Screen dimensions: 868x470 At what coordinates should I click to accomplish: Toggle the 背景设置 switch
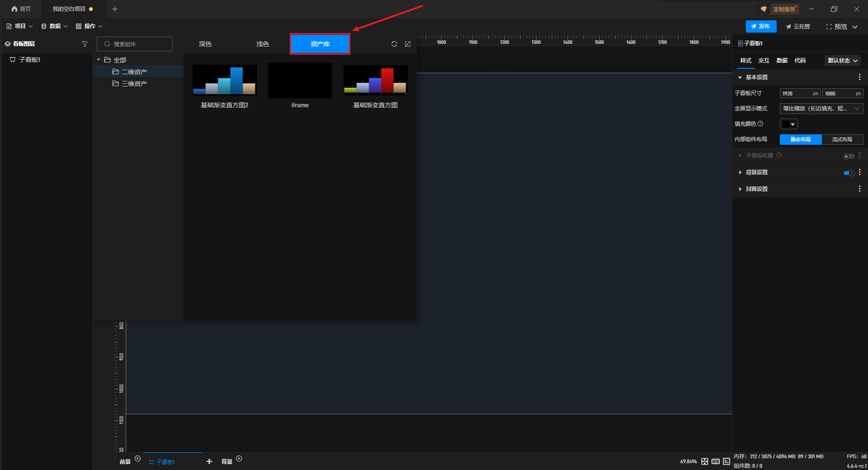(849, 173)
